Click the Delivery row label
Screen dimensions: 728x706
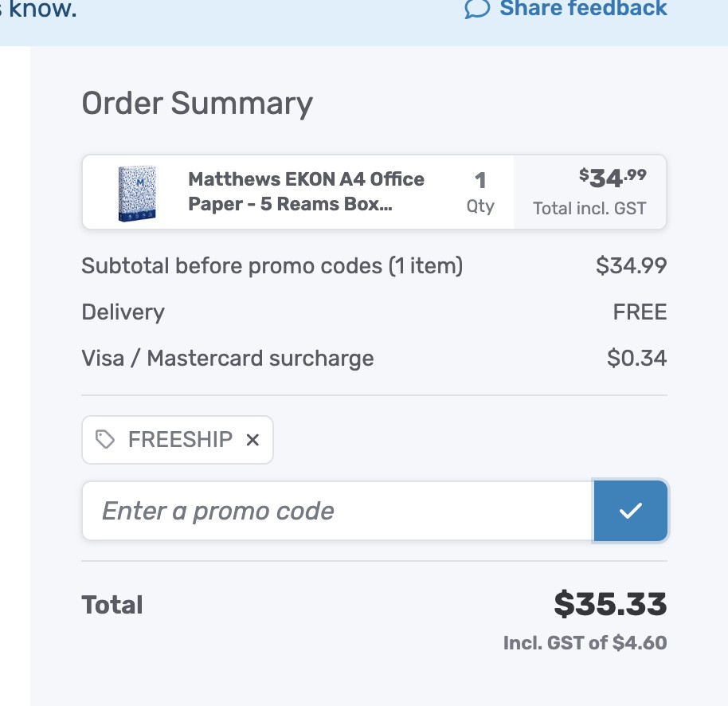pos(123,312)
